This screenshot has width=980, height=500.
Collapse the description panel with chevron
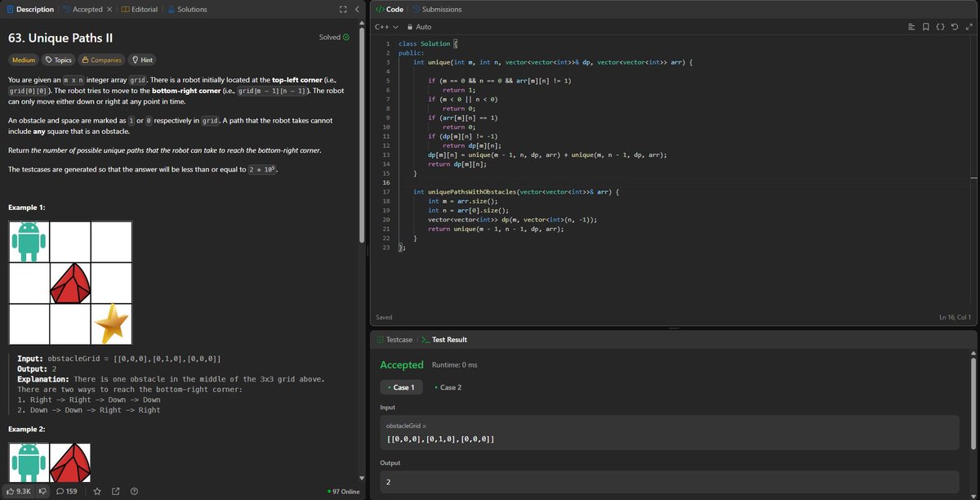(358, 9)
